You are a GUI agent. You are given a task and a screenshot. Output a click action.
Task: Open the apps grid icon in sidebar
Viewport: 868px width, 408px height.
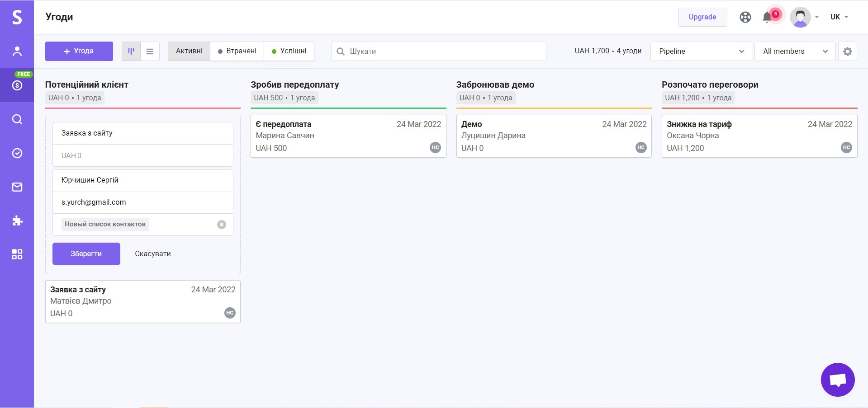pyautogui.click(x=17, y=254)
